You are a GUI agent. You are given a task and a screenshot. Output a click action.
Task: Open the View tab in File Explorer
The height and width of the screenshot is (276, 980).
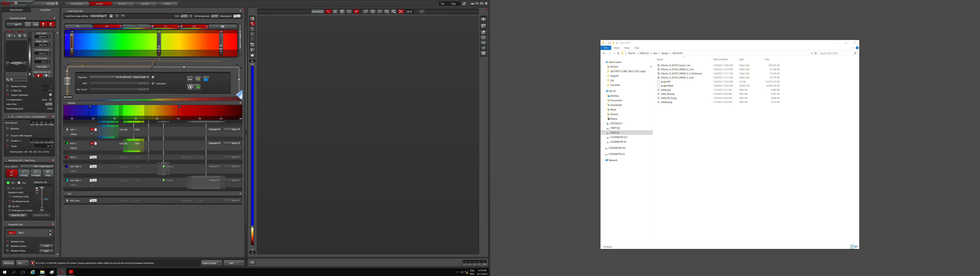[637, 48]
